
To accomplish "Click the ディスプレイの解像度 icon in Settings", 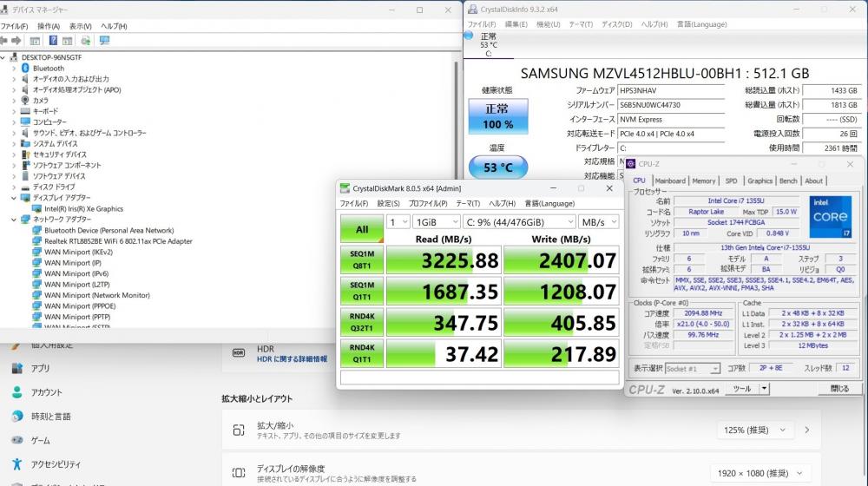I will (239, 473).
